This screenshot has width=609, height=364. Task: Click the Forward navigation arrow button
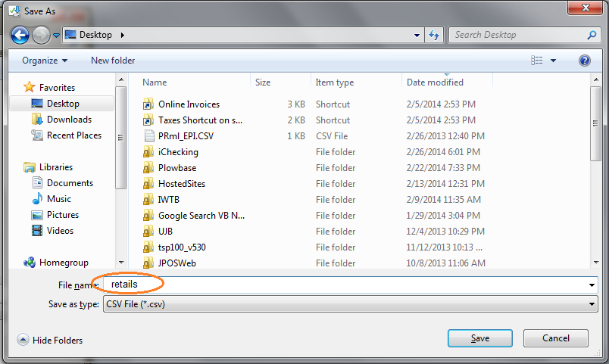41,36
